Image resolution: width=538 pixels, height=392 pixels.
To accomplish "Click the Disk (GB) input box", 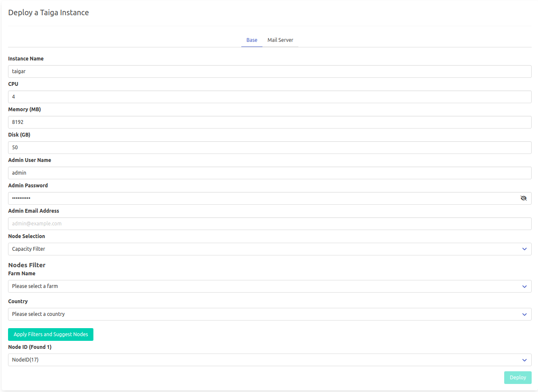I will (x=270, y=148).
